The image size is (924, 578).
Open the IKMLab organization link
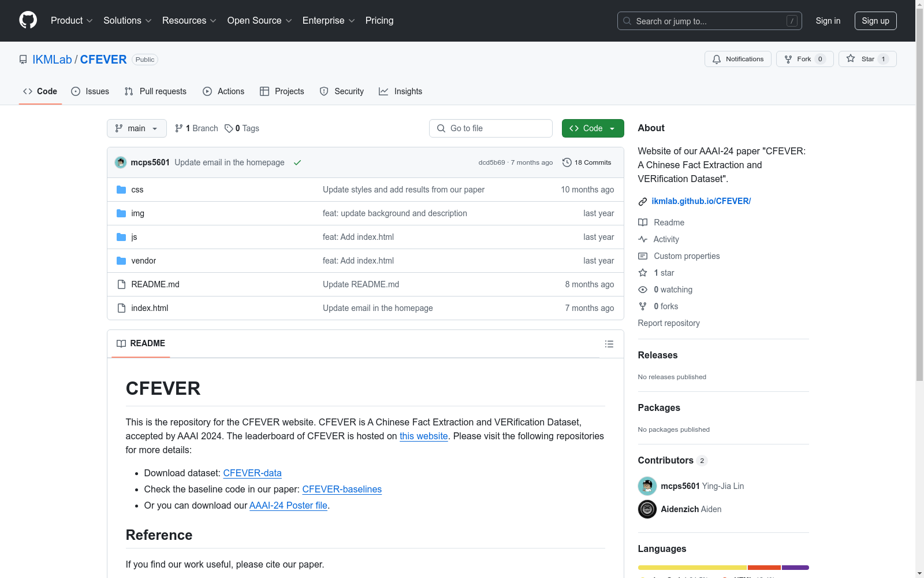pos(52,60)
